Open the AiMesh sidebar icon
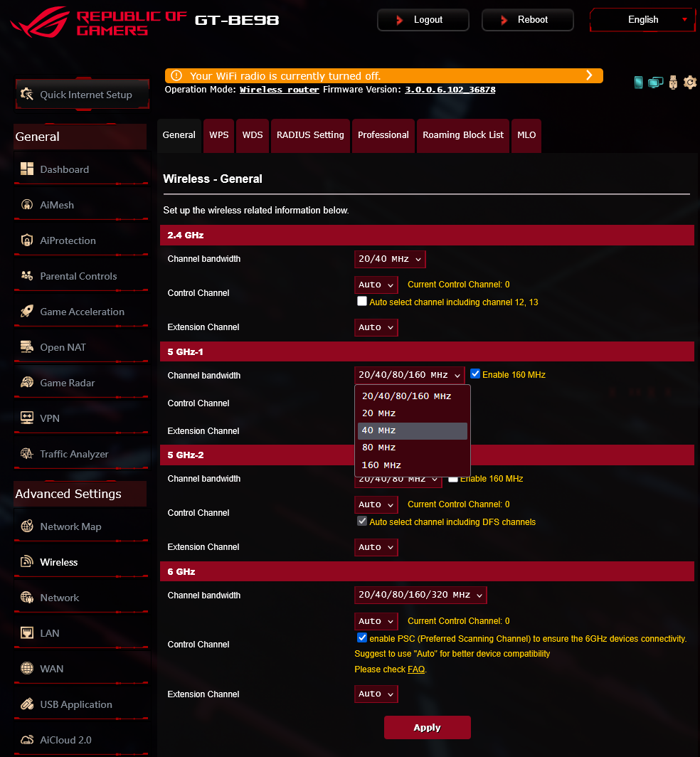The width and height of the screenshot is (700, 757). [x=27, y=205]
